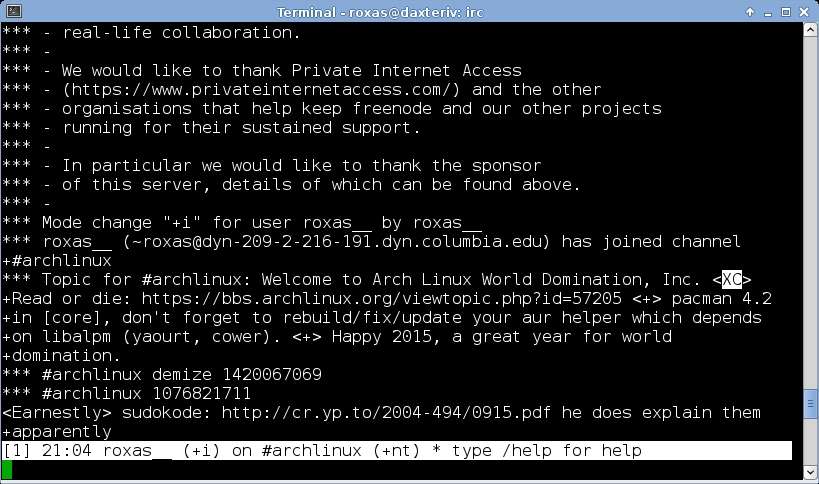Open the cr.yp.to 0915.pdf link
Screen dimensions: 819x484
click(386, 412)
